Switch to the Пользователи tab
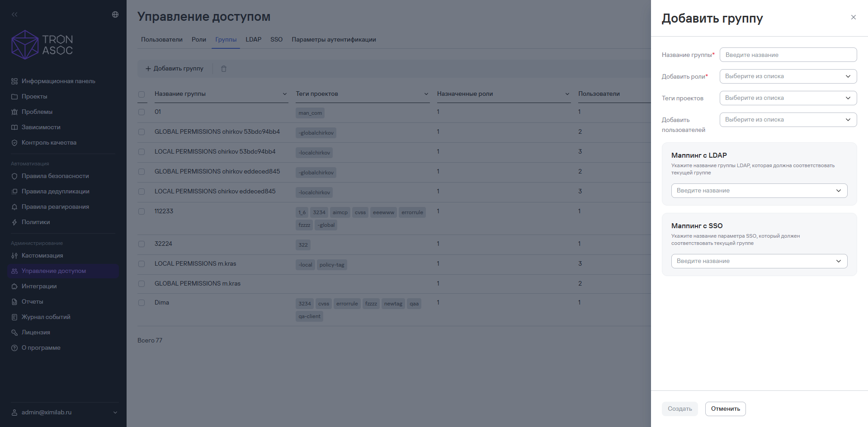The height and width of the screenshot is (427, 868). (x=162, y=40)
